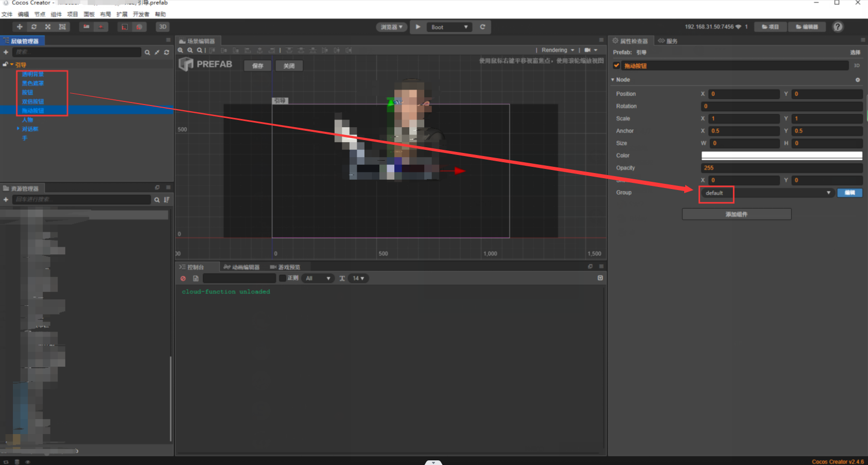Viewport: 868px width, 465px height.
Task: Click the Group 编辑 button
Action: 850,193
